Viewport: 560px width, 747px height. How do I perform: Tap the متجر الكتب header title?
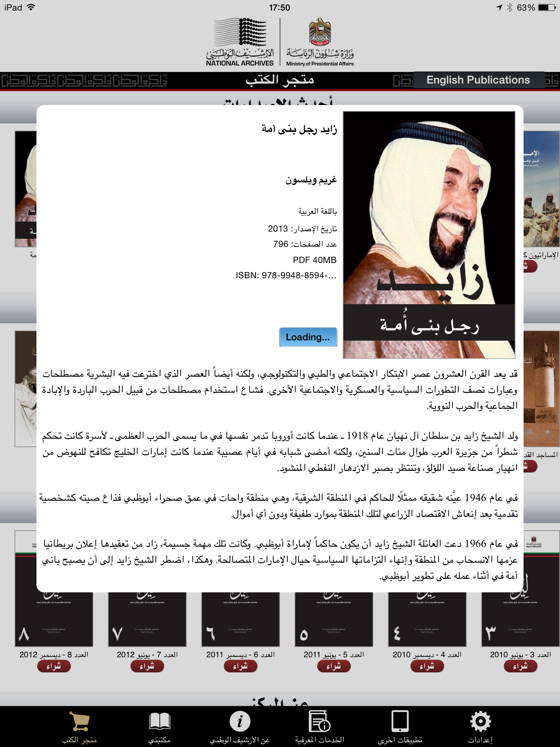(x=280, y=80)
